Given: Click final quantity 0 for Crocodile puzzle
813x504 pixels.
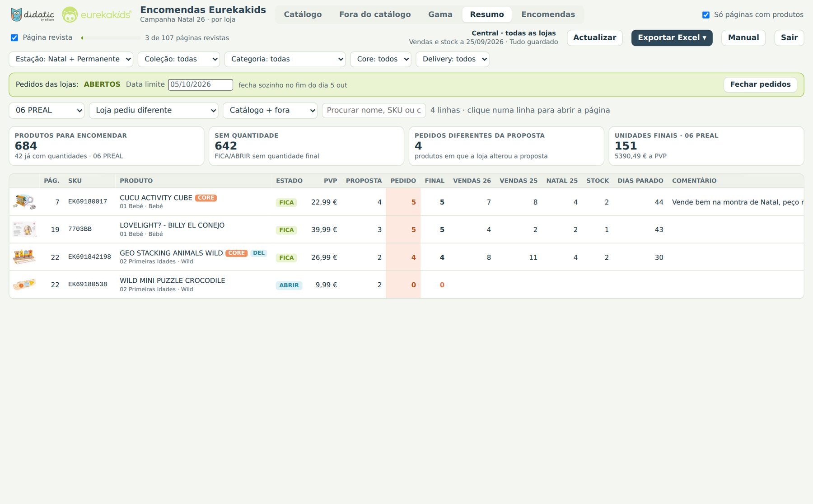Looking at the screenshot, I should point(442,285).
